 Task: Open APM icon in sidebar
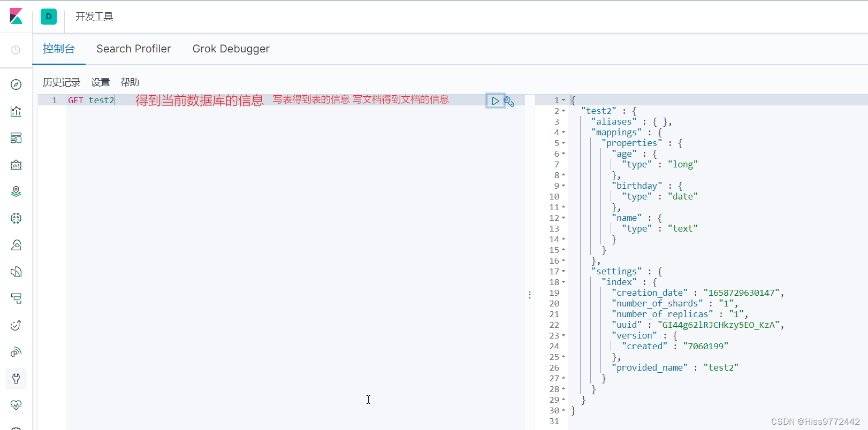[16, 298]
